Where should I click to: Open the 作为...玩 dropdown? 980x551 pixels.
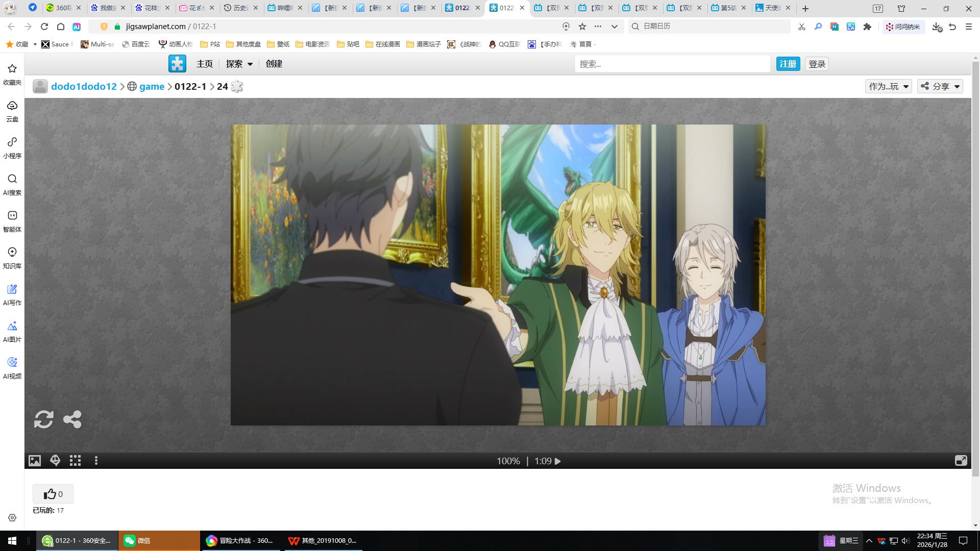(x=888, y=86)
